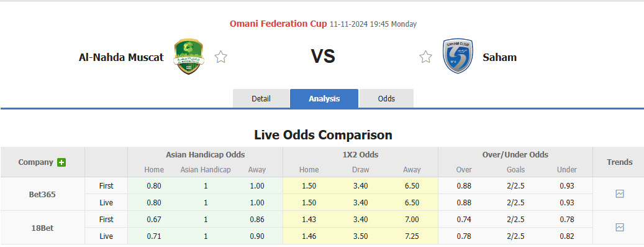Open the Odds tab
Screen dimensions: 644x247
tap(386, 98)
